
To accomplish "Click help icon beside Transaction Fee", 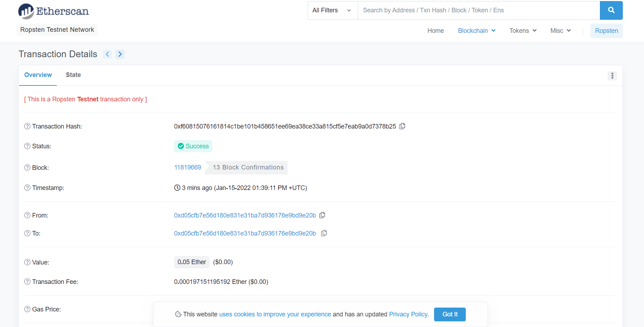I will pyautogui.click(x=27, y=281).
